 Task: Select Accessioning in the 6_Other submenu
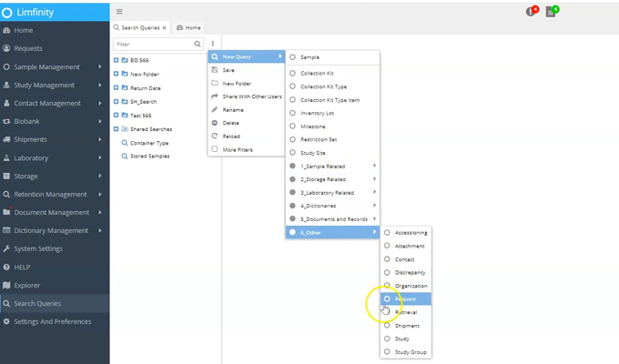[406, 233]
